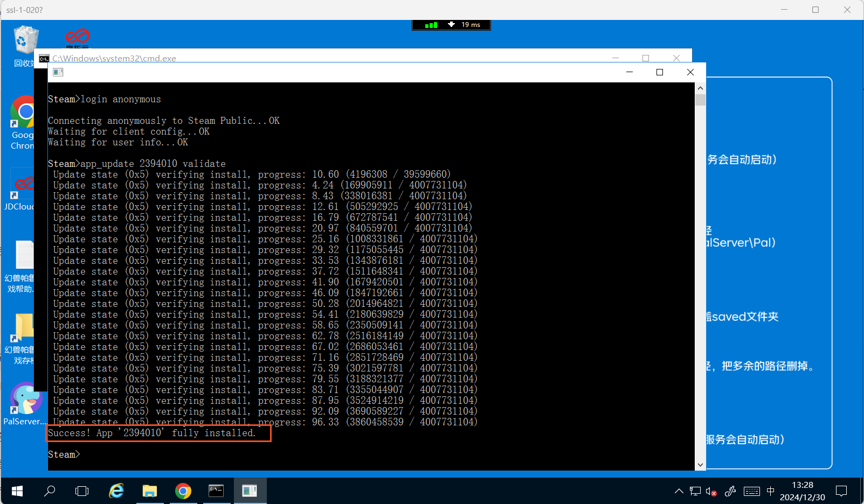Click the 'Waiting for client config...OK' line

(x=129, y=131)
